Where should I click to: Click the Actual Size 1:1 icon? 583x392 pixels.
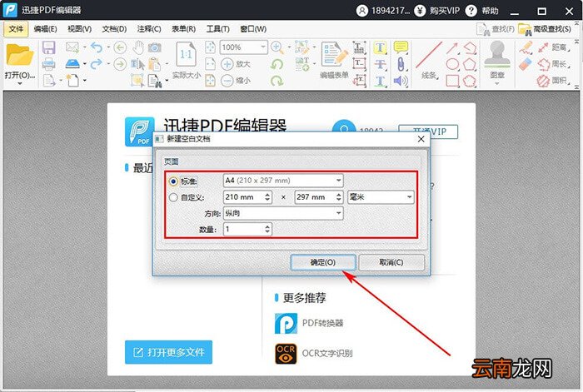187,61
